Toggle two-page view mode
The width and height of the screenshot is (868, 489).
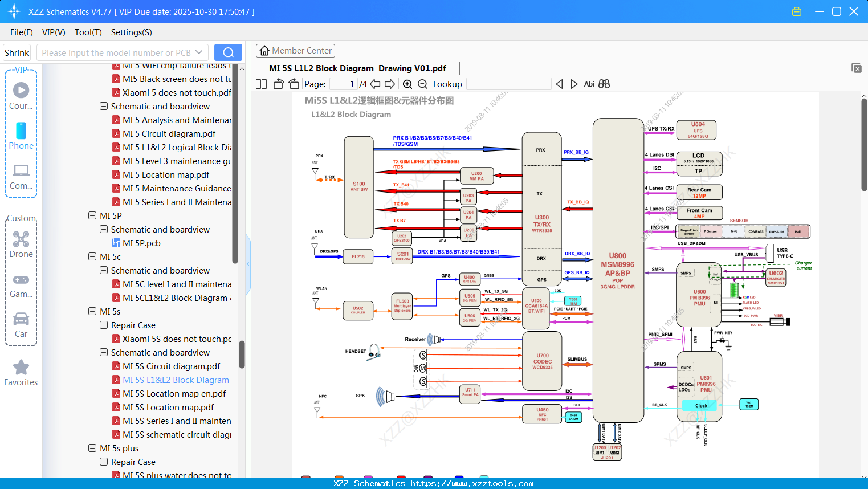pyautogui.click(x=260, y=84)
